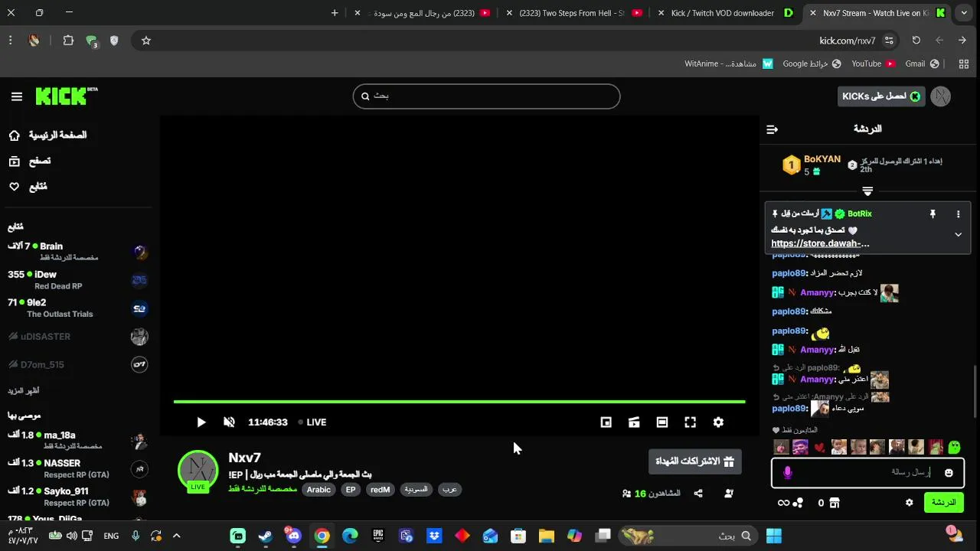The width and height of the screenshot is (980, 551).
Task: Click the purple microphone icon in chat
Action: pyautogui.click(x=788, y=473)
